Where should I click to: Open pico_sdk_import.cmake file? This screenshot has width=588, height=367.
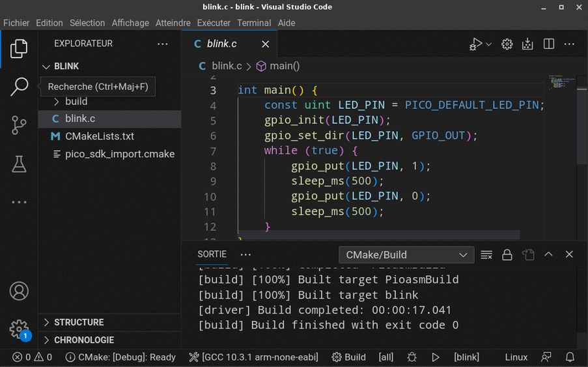click(x=109, y=154)
